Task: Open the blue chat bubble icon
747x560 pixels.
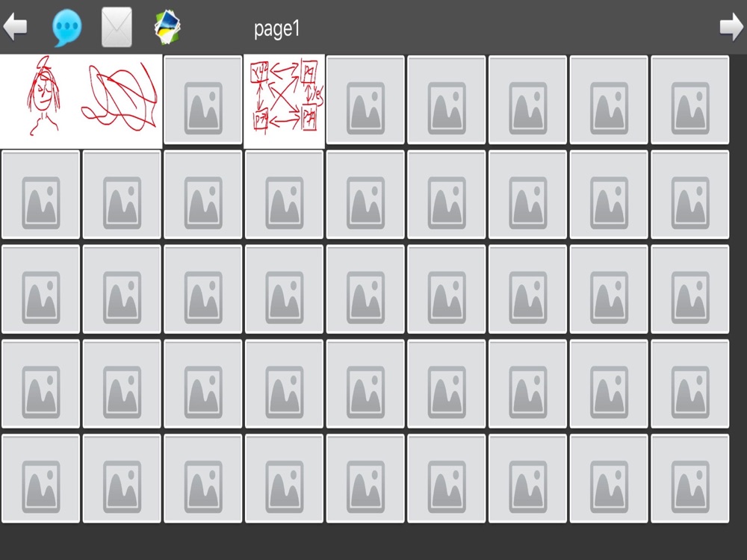Action: coord(66,28)
